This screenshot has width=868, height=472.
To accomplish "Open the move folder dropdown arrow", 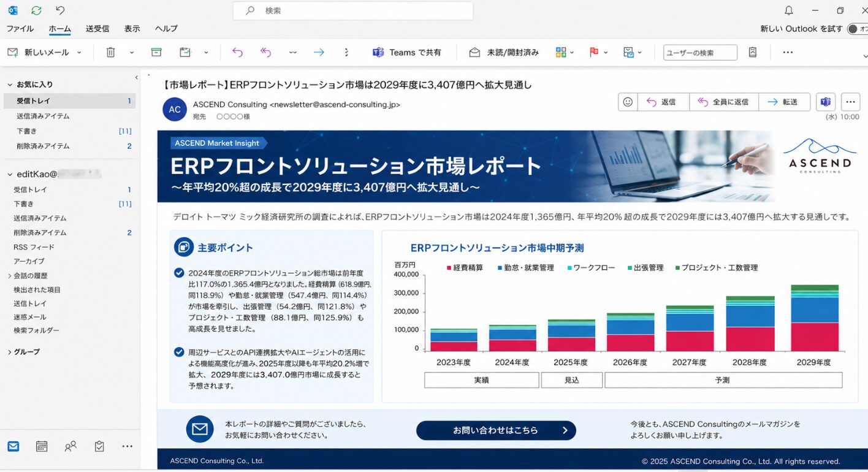I will click(x=206, y=53).
